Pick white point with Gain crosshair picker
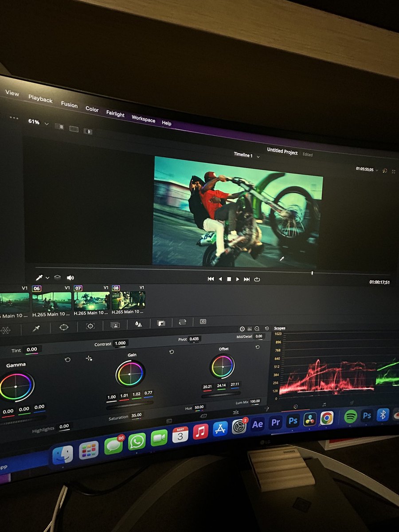399x532 pixels. (89, 358)
